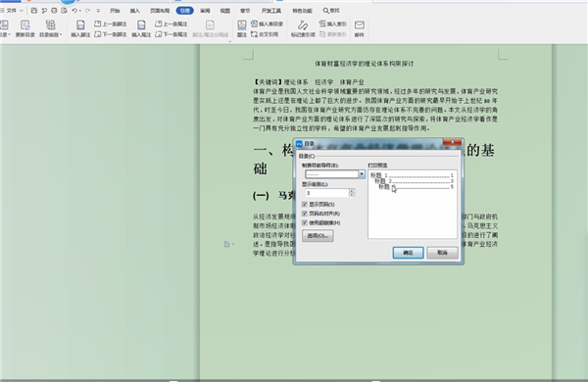
Task: Click the Redo arrow icon
Action: pos(88,11)
